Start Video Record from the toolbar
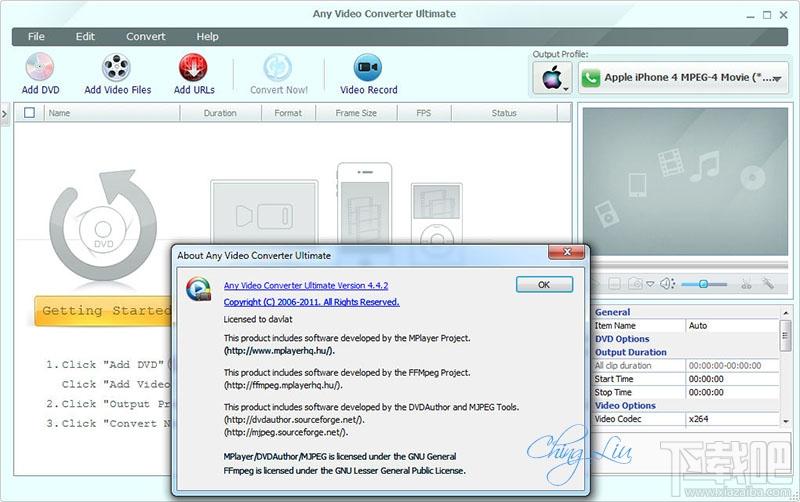 click(368, 76)
